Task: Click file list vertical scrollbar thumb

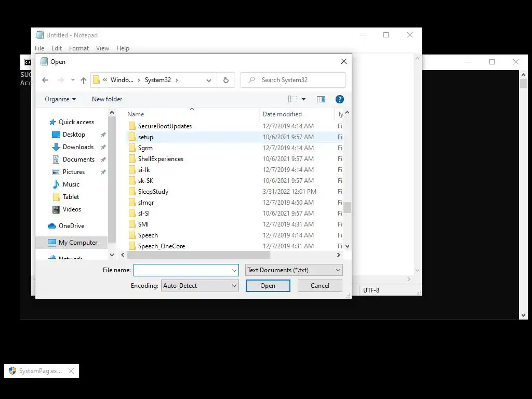Action: click(347, 207)
